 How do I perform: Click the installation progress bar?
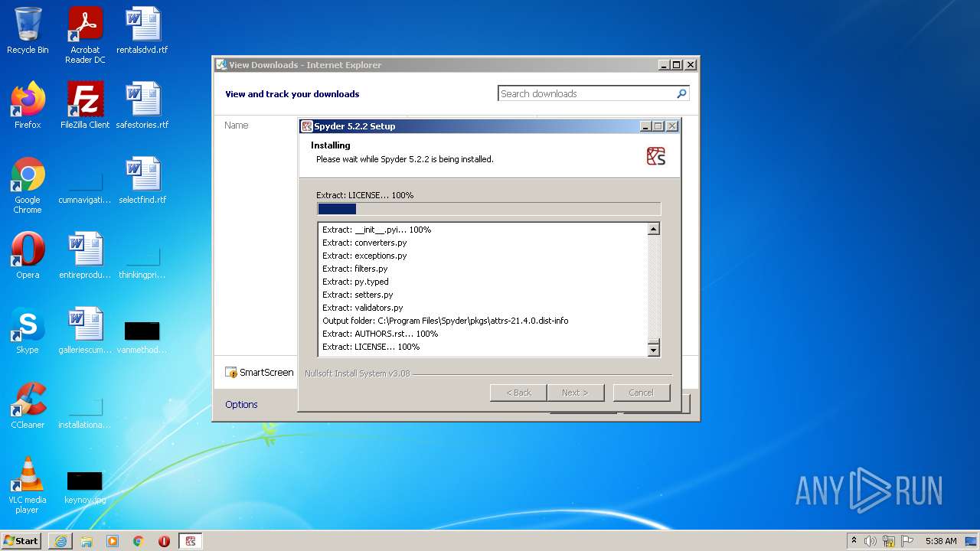488,209
